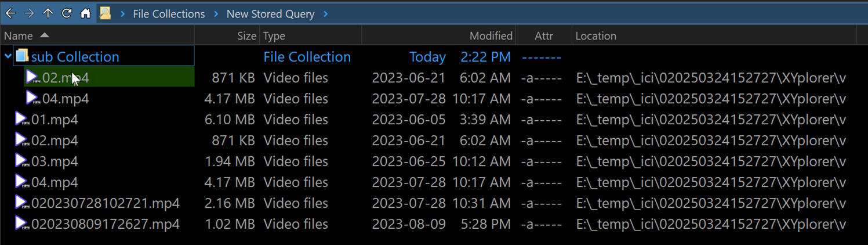Click the folder icon in address bar
The width and height of the screenshot is (868, 245).
pos(105,13)
